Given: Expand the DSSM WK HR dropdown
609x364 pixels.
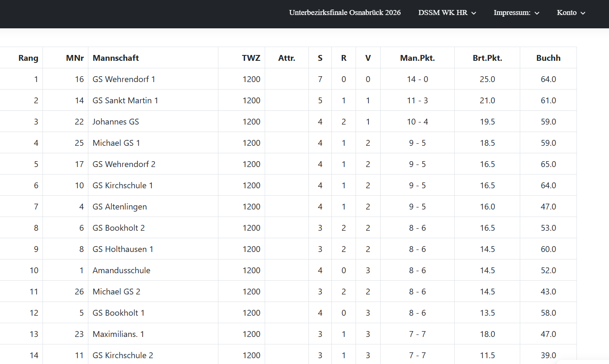Looking at the screenshot, I should tap(447, 12).
